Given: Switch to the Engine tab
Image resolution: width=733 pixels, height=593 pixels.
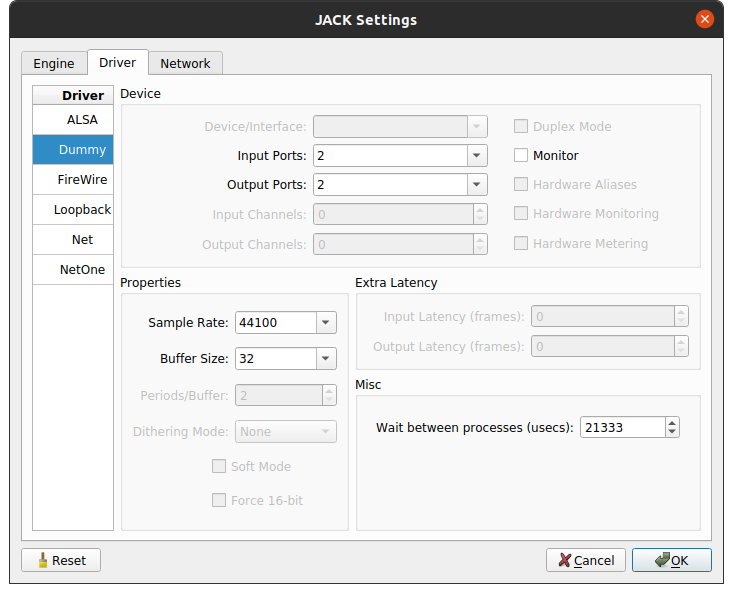Looking at the screenshot, I should click(x=54, y=63).
